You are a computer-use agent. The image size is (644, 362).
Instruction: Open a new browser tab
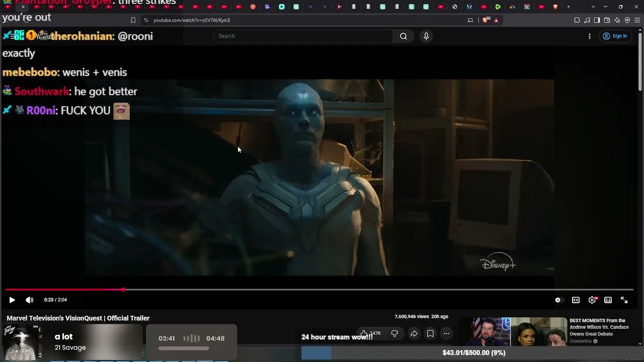pyautogui.click(x=569, y=7)
